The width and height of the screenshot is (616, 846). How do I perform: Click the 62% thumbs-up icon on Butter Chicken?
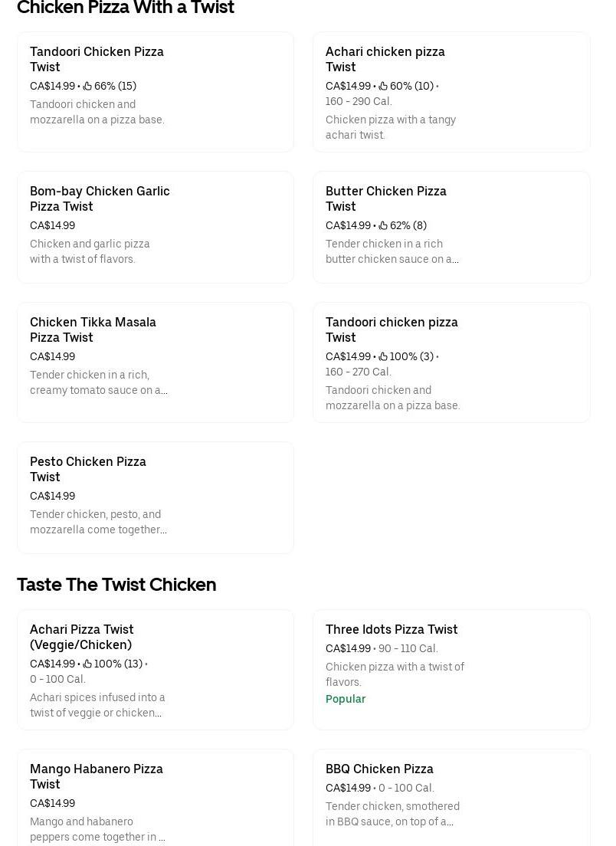click(383, 225)
